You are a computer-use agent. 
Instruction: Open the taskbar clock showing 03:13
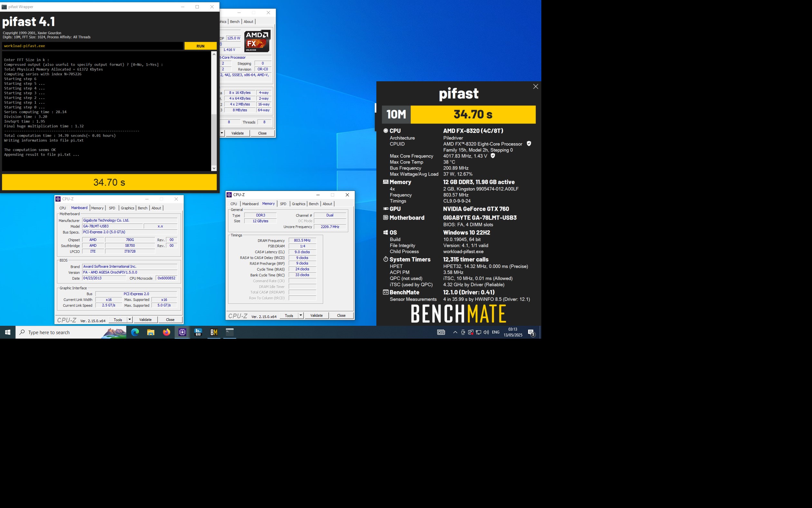pos(513,332)
